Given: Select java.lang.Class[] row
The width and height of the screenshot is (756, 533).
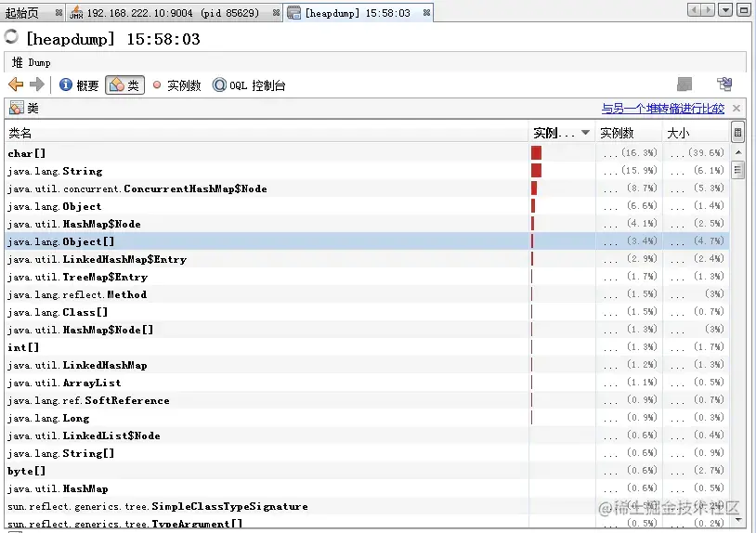Looking at the screenshot, I should click(367, 312).
